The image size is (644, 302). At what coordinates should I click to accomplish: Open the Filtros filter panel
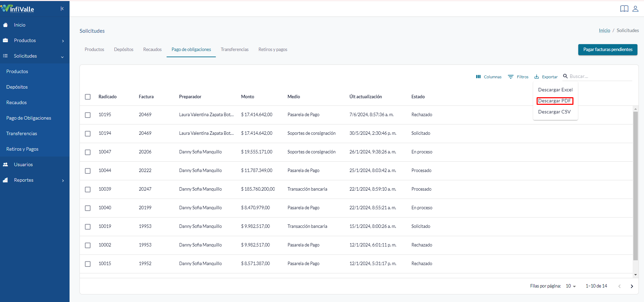click(x=518, y=77)
